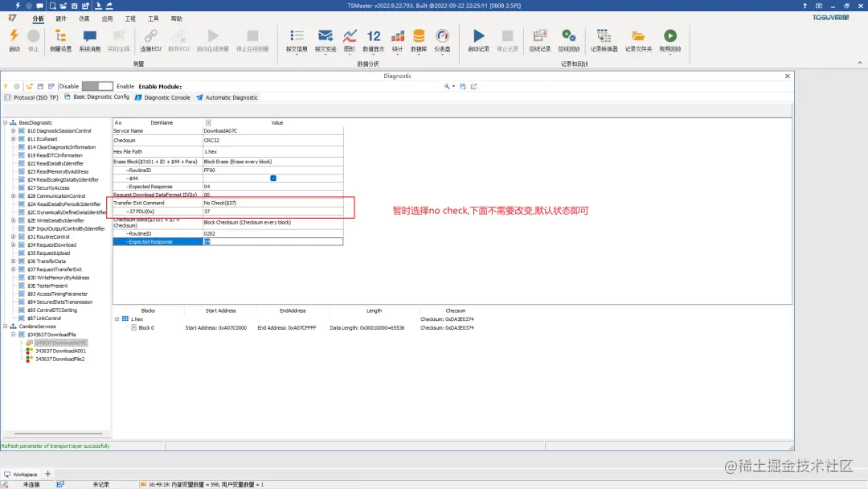Click the Checksum value CRC32
The height and width of the screenshot is (489, 868).
pos(273,141)
